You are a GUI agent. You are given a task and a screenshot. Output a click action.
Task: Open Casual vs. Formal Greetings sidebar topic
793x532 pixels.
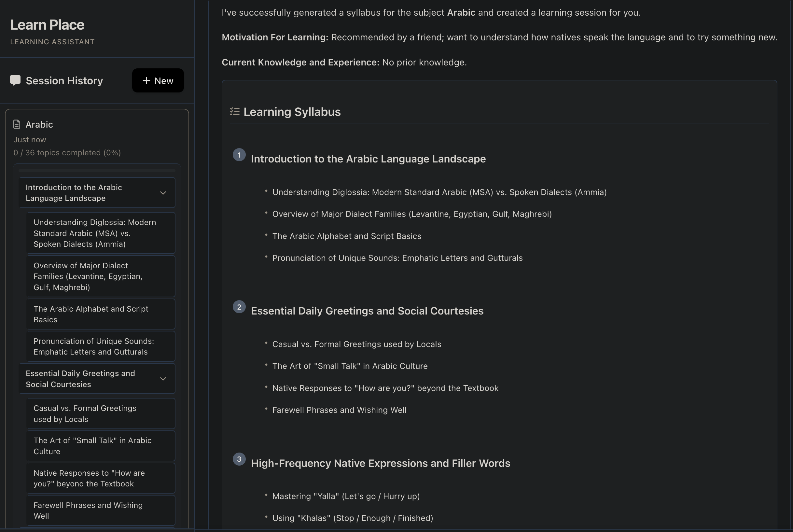tap(100, 413)
